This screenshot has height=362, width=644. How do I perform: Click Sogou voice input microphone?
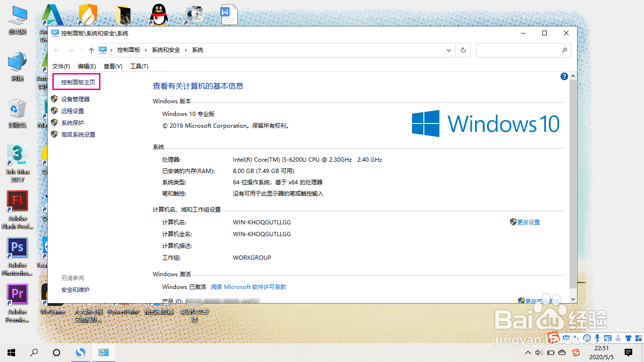click(597, 338)
